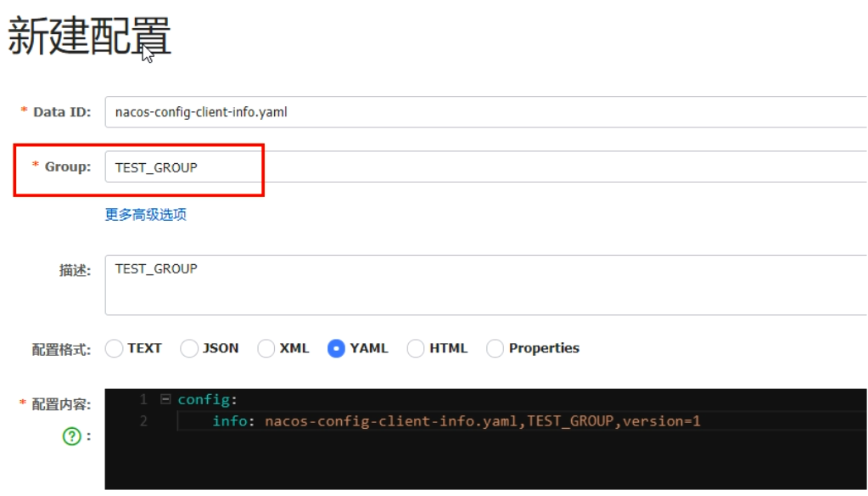This screenshot has width=868, height=496.
Task: Click the info line in code editor
Action: click(456, 421)
